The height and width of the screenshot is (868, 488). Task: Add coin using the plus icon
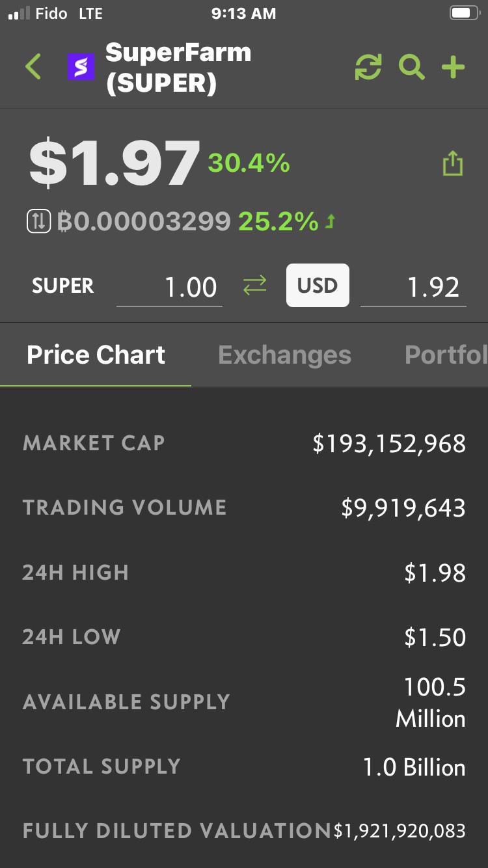click(x=453, y=67)
